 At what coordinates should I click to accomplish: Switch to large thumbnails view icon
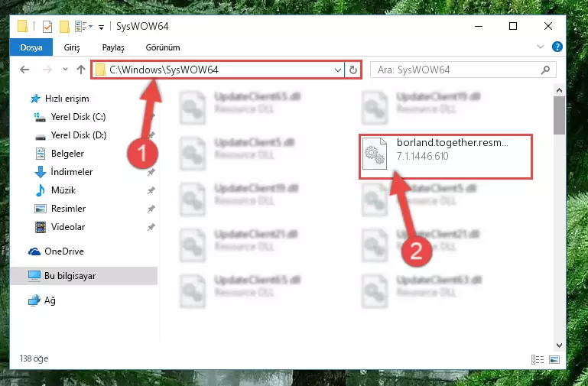(x=554, y=359)
